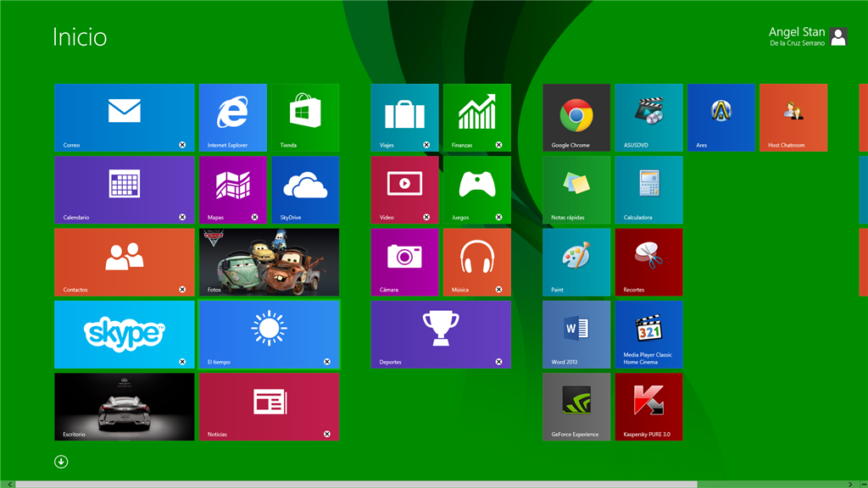Open the Cámara tile

coord(404,263)
